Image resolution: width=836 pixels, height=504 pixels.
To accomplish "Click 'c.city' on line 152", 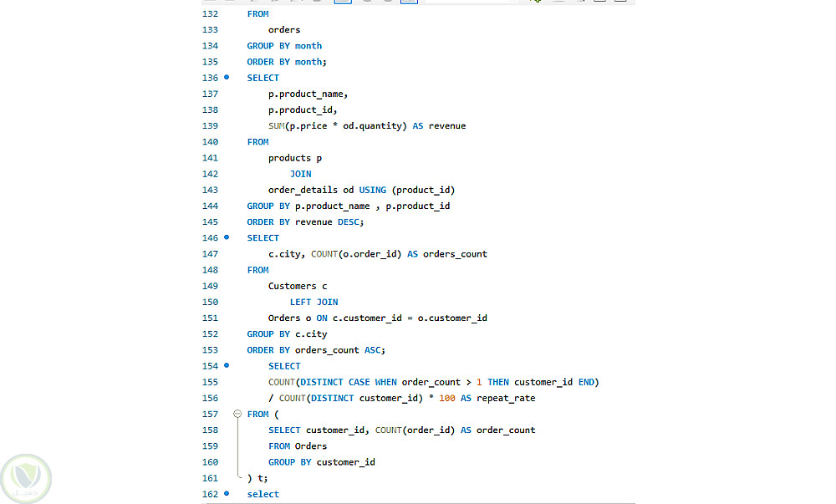I will coord(311,334).
